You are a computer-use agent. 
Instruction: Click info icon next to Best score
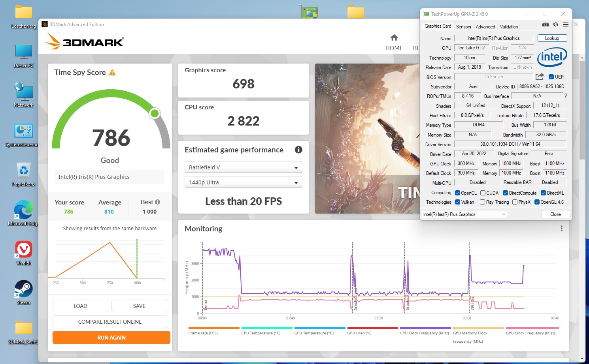157,202
